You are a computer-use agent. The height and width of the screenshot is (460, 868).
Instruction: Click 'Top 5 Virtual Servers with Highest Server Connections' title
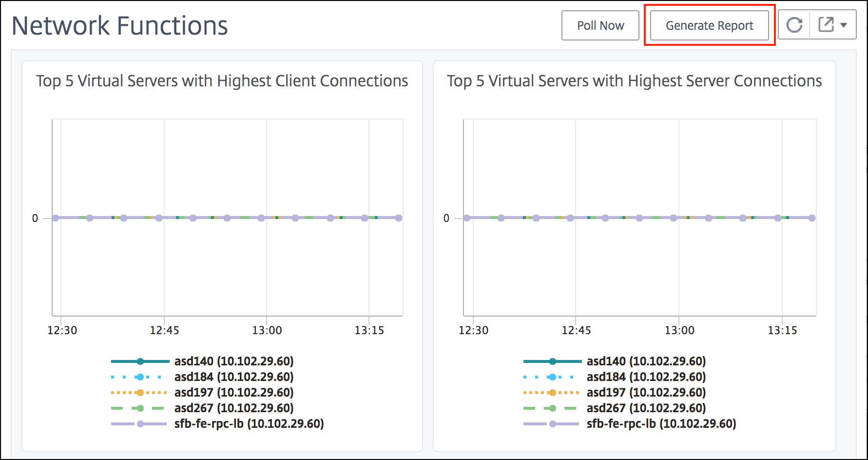coord(635,81)
